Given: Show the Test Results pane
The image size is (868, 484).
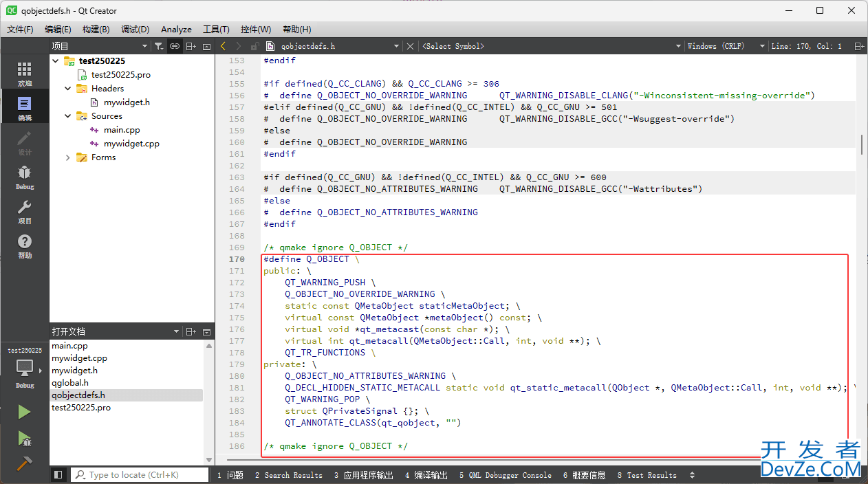Looking at the screenshot, I should coord(647,475).
